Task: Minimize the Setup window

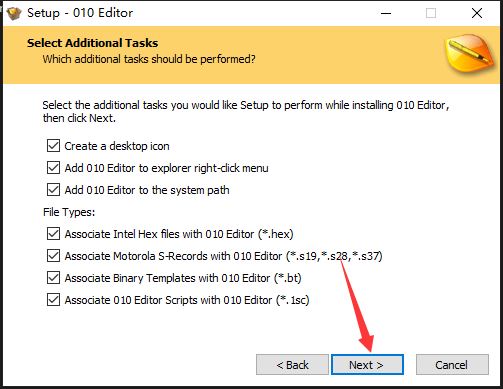Action: [x=386, y=13]
